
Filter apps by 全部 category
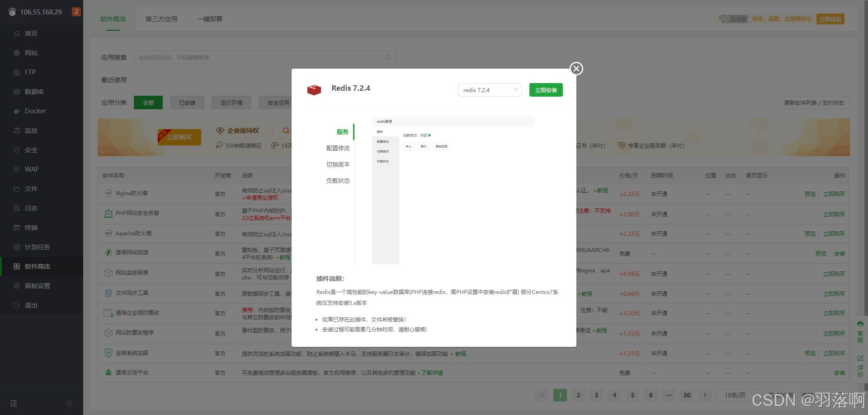pos(148,103)
